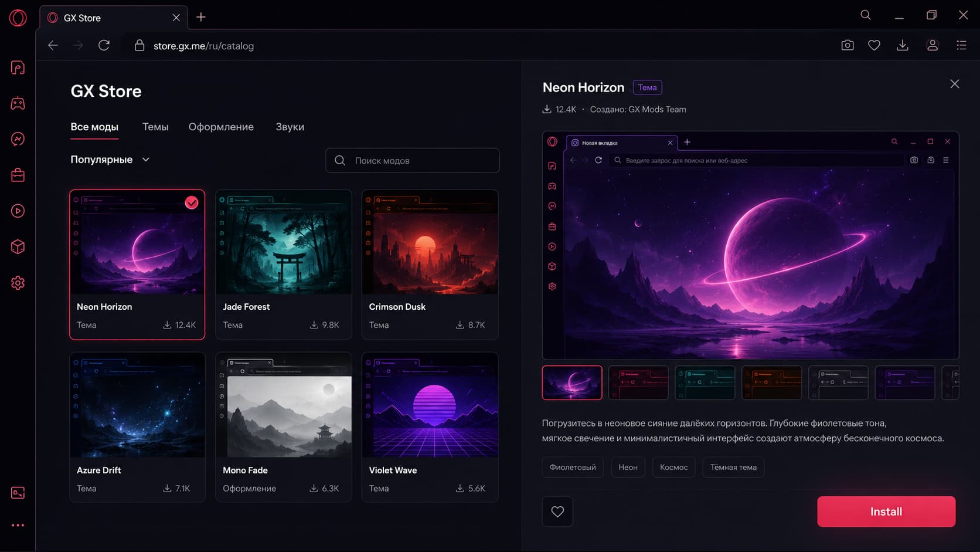980x552 pixels.
Task: Open the sidebar three-dots more menu
Action: pyautogui.click(x=18, y=525)
